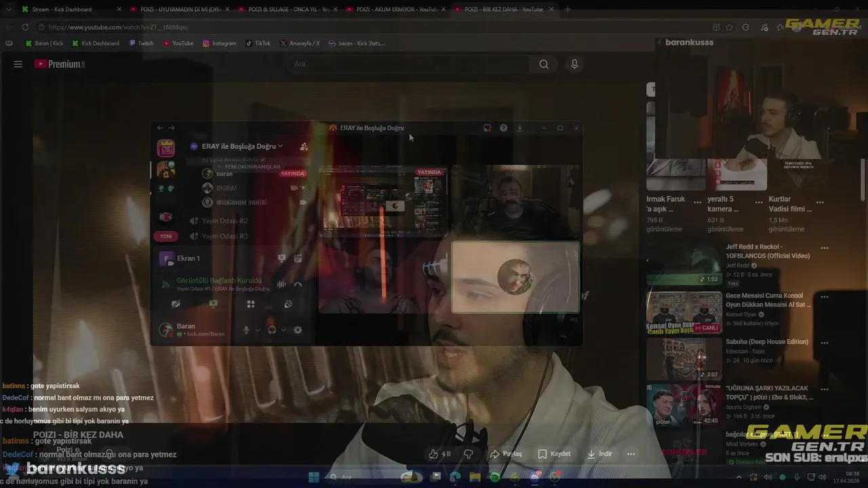The height and width of the screenshot is (488, 868).
Task: Open Baran's YAYINDA stream preview tile
Action: 383,201
